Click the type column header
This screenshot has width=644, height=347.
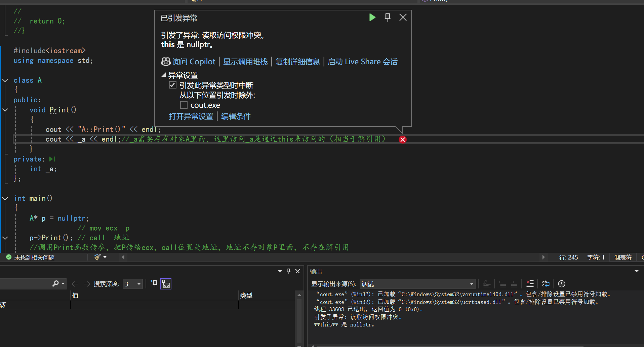pyautogui.click(x=267, y=295)
